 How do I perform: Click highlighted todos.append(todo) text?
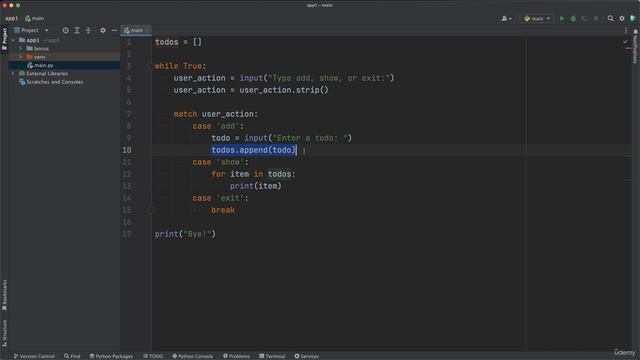[x=253, y=150]
